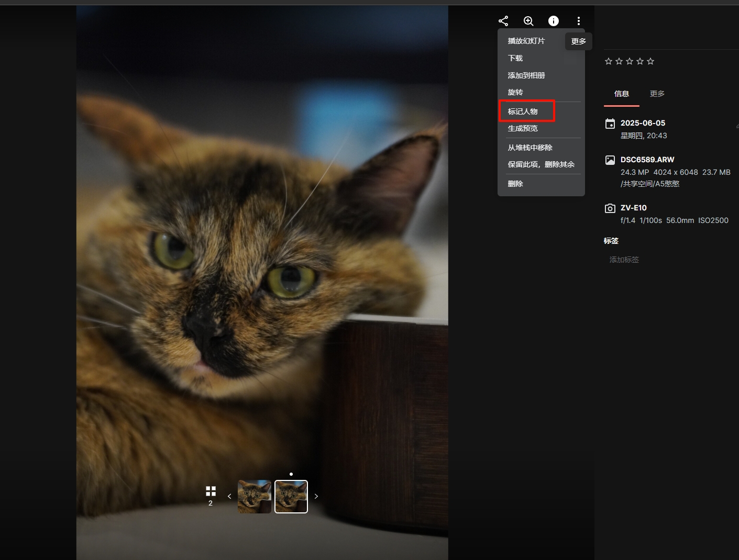The height and width of the screenshot is (560, 739).
Task: Open the 信息 tab
Action: [x=622, y=94]
